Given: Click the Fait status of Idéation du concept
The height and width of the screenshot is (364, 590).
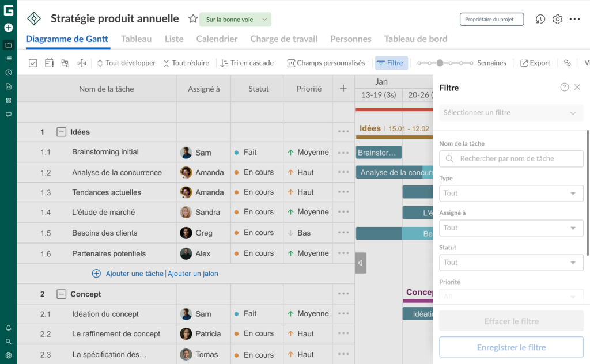Looking at the screenshot, I should click(250, 314).
